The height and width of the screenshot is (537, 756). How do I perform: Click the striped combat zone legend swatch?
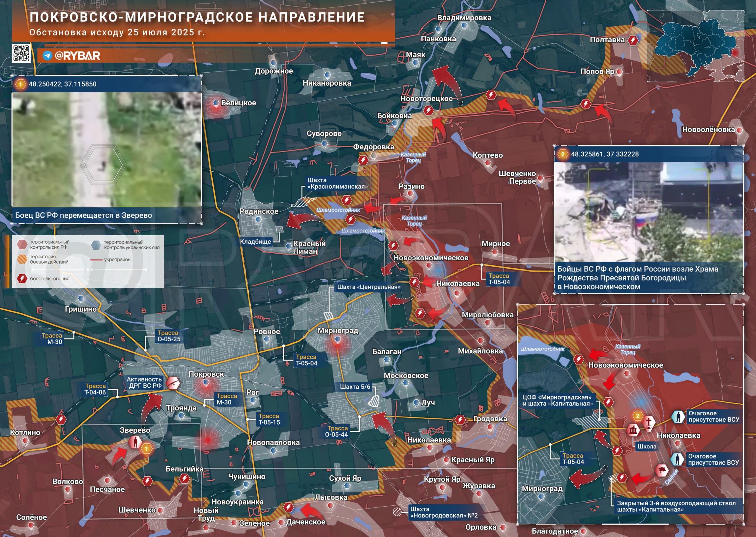tap(22, 259)
